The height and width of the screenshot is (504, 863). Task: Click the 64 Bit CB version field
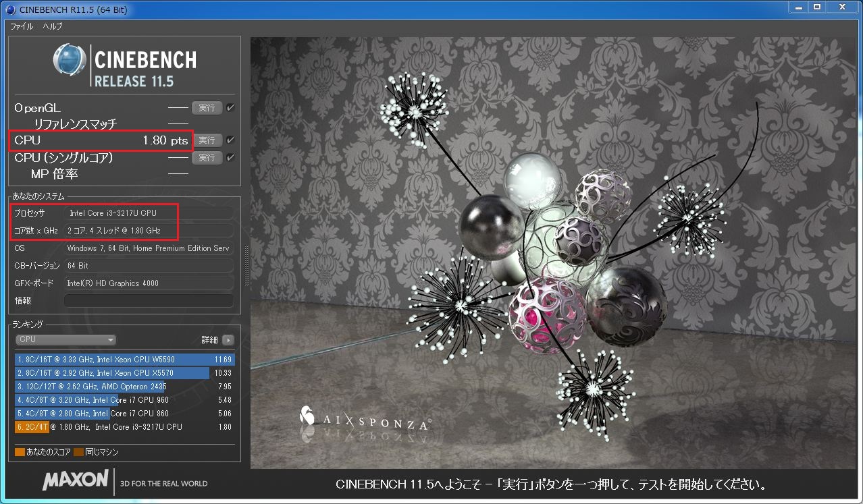(x=149, y=266)
